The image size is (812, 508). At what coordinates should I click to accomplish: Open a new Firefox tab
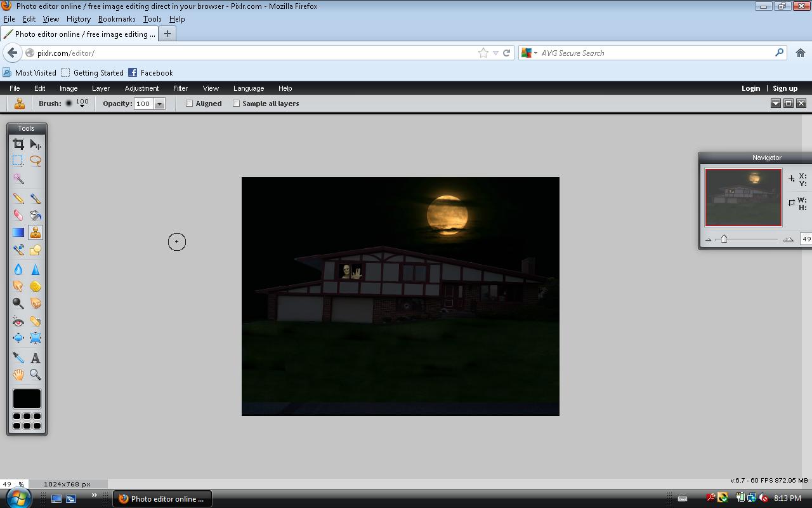(x=167, y=34)
